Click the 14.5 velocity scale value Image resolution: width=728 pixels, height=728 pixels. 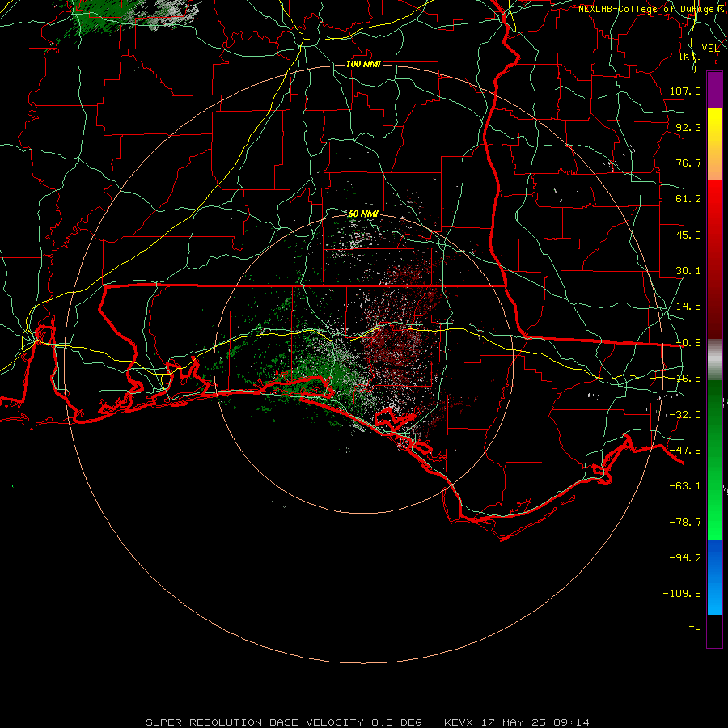point(688,307)
